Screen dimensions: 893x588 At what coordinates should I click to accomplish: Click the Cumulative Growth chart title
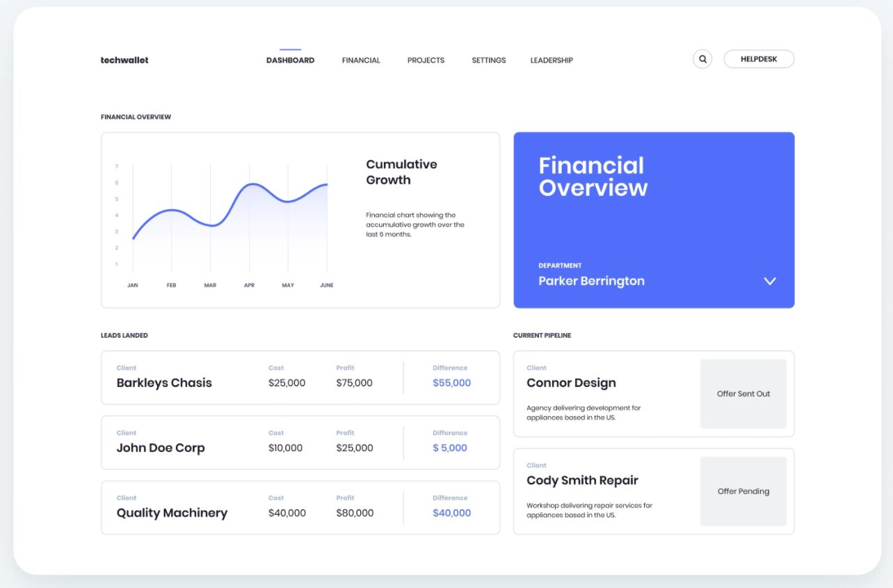pyautogui.click(x=401, y=172)
